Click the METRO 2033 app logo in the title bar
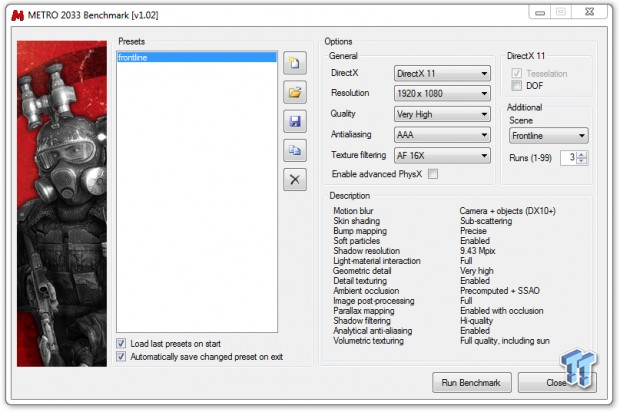620x412 pixels. click(18, 15)
